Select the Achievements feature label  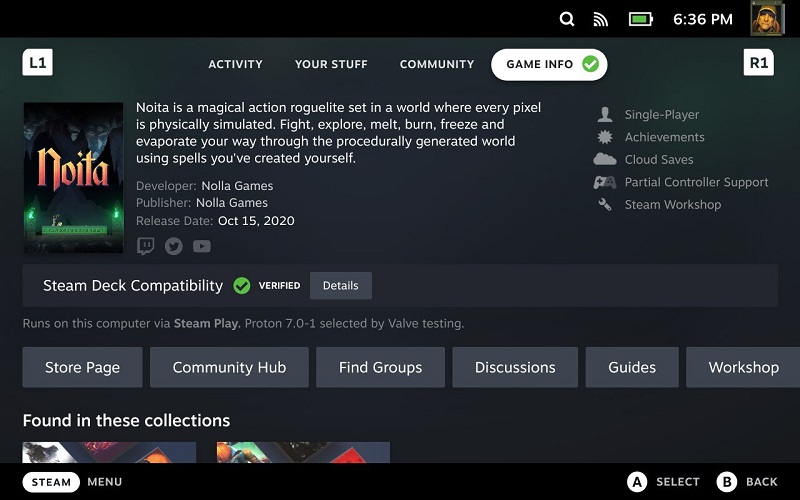click(664, 137)
